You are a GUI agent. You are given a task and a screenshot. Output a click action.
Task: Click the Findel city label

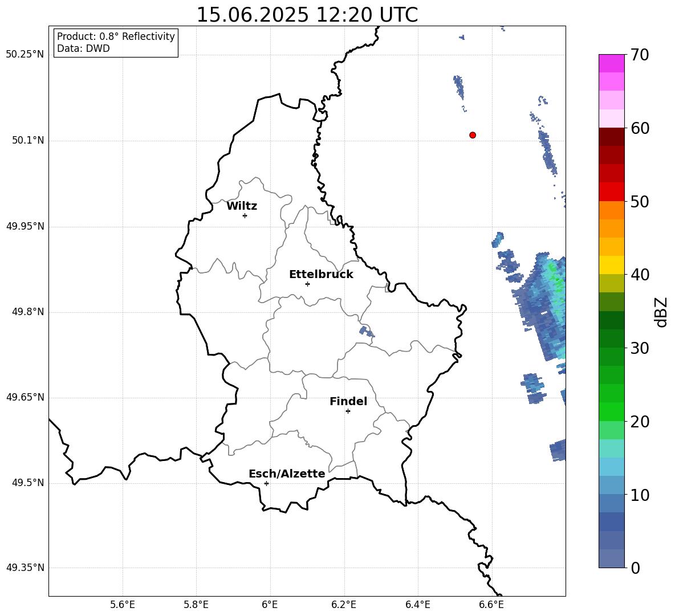348,401
